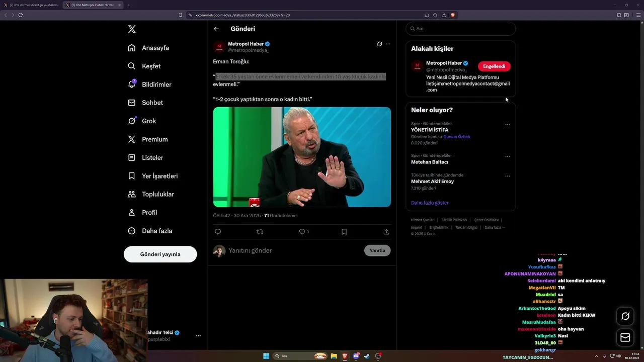Open Hizmet Şartları footer link
Screen dimensions: 644x362
tap(423, 220)
